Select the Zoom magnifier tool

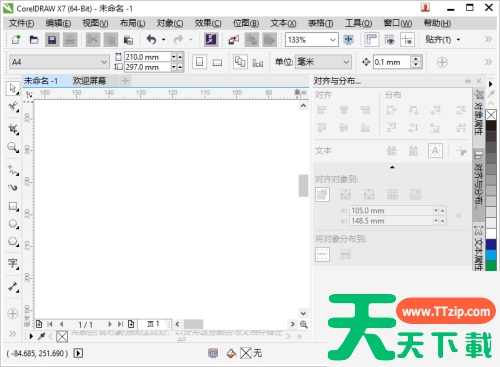point(13,147)
